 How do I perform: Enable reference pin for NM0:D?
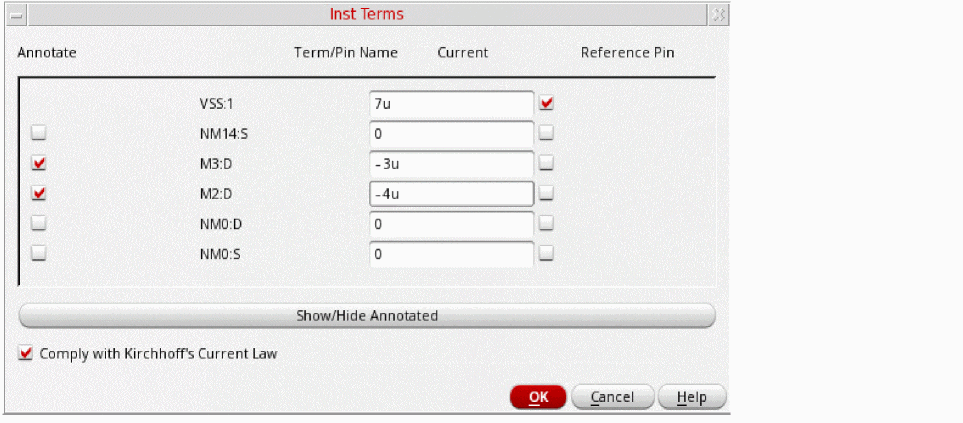(x=546, y=223)
